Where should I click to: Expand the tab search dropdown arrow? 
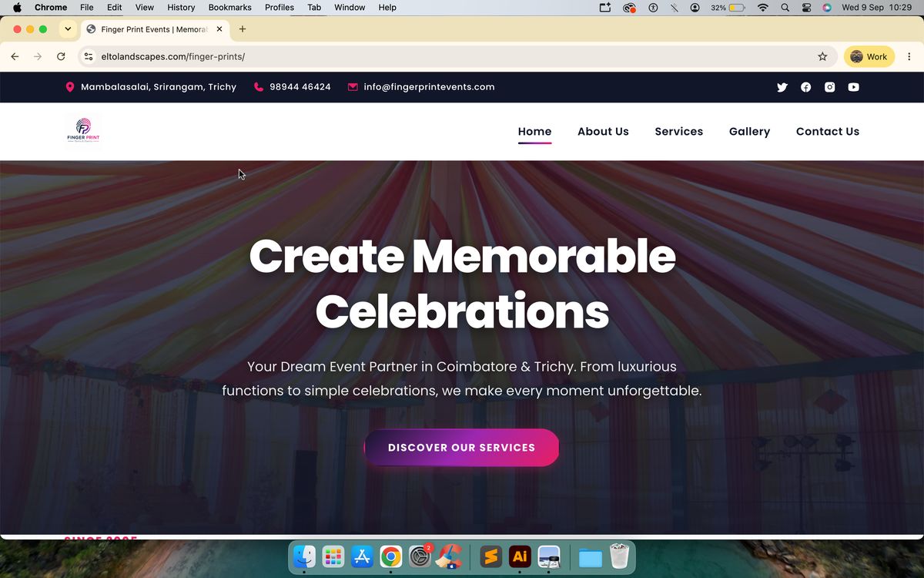(68, 29)
